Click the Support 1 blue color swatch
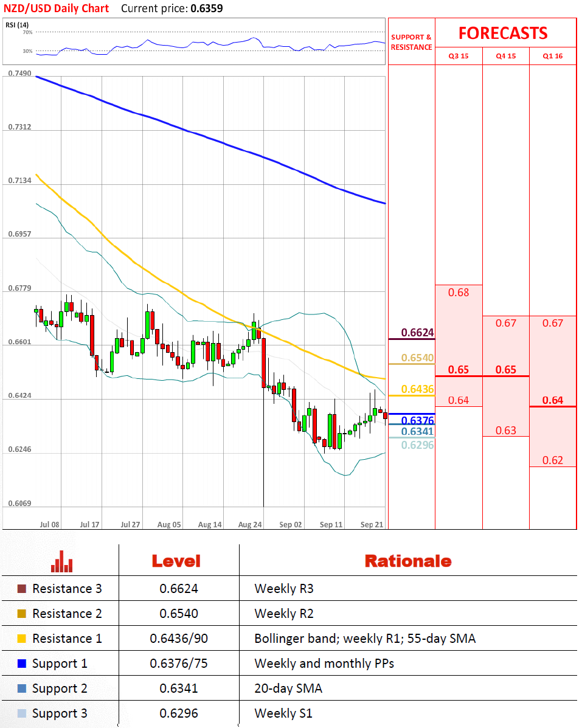This screenshot has height=728, width=582. (22, 664)
